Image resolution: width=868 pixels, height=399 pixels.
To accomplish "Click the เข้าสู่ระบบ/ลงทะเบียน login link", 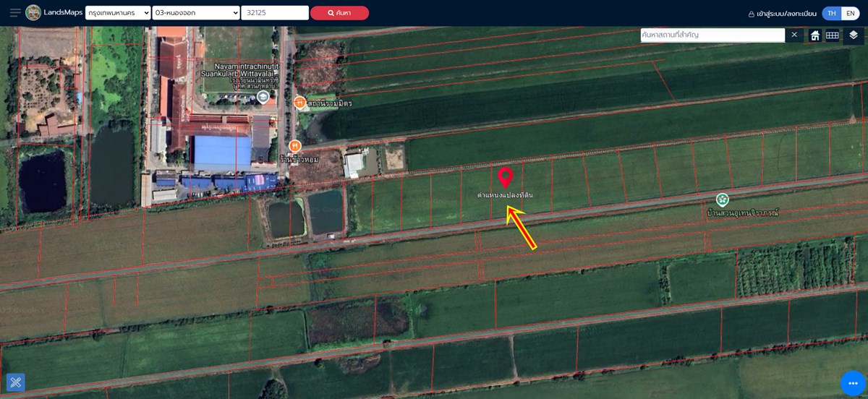I will (782, 13).
